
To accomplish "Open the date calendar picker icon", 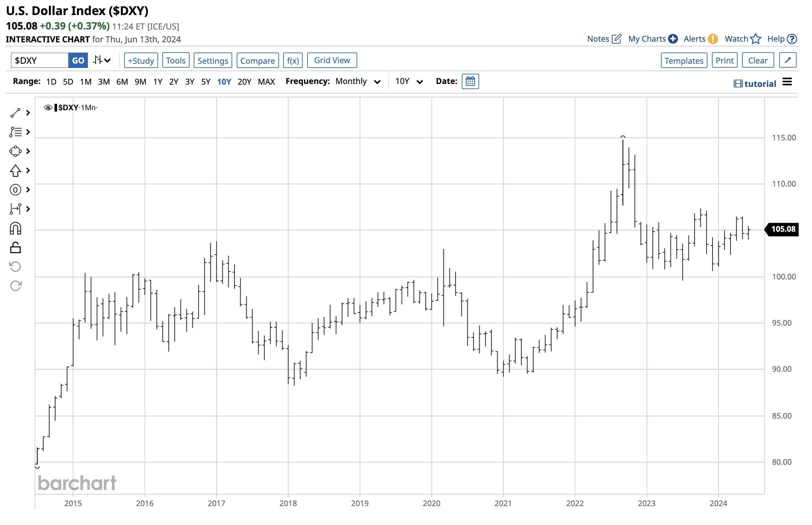I will pos(470,81).
